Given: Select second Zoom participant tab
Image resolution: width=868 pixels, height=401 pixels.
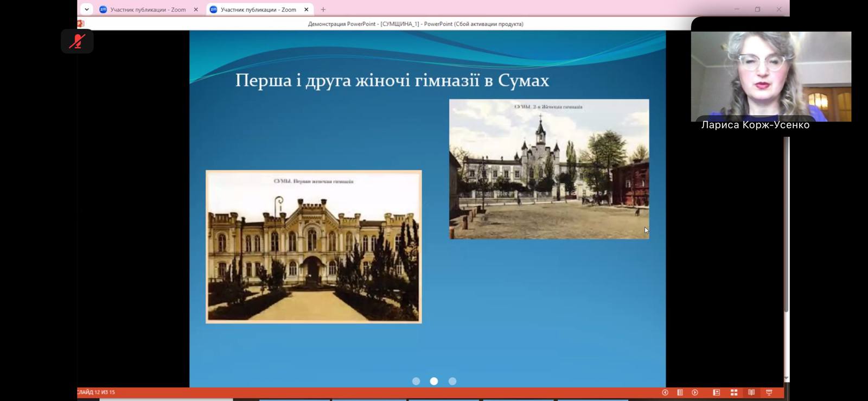Looking at the screenshot, I should coord(258,9).
